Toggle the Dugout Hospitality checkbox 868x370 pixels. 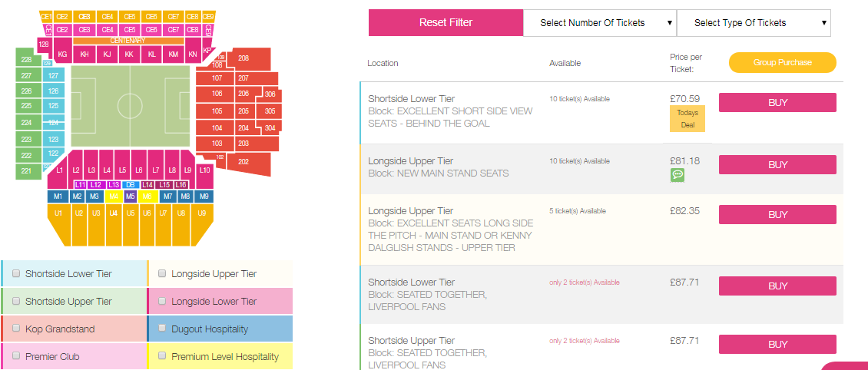[x=161, y=329]
